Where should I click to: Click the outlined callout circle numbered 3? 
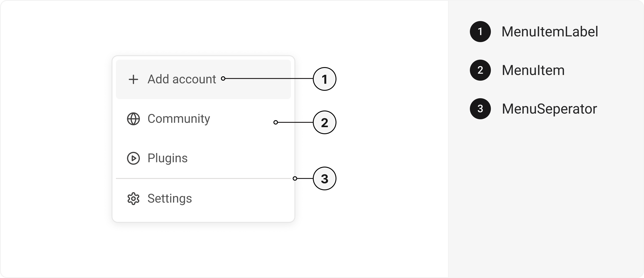click(x=324, y=178)
